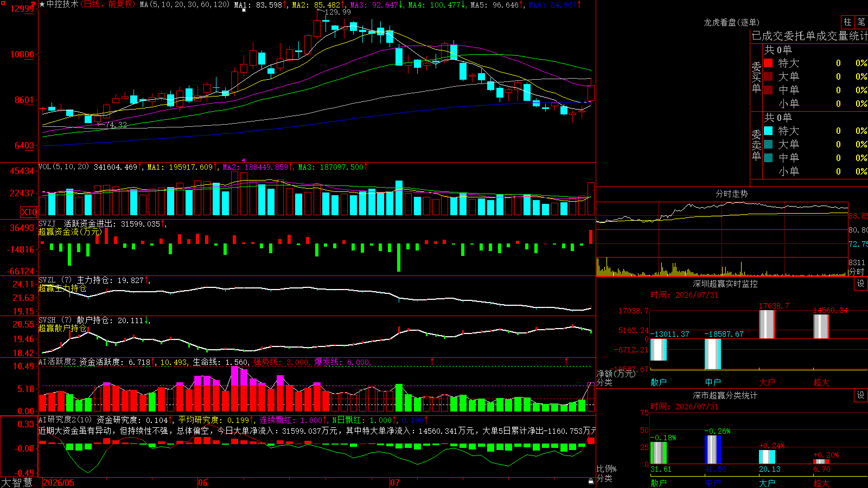Click the 净额(万元) axis label
The height and width of the screenshot is (488, 868).
(x=616, y=374)
